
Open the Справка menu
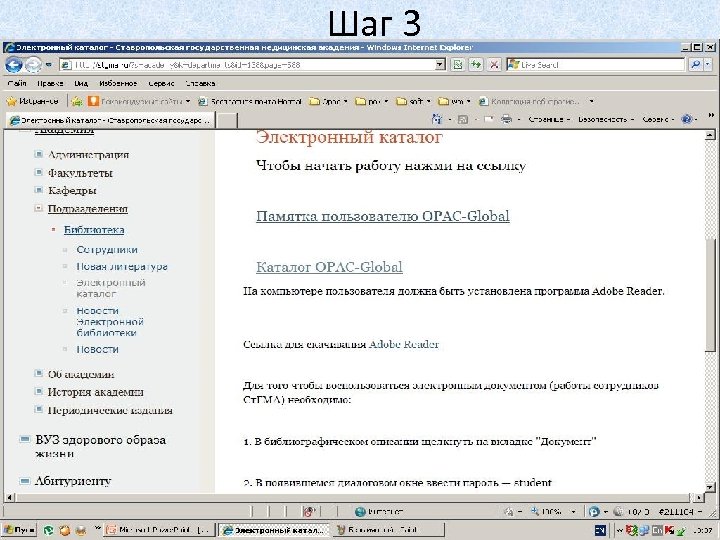[x=200, y=84]
